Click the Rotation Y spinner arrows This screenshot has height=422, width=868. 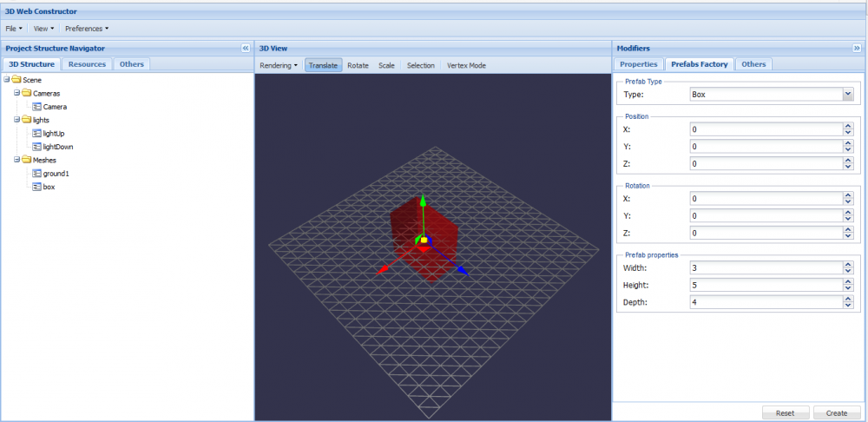848,216
